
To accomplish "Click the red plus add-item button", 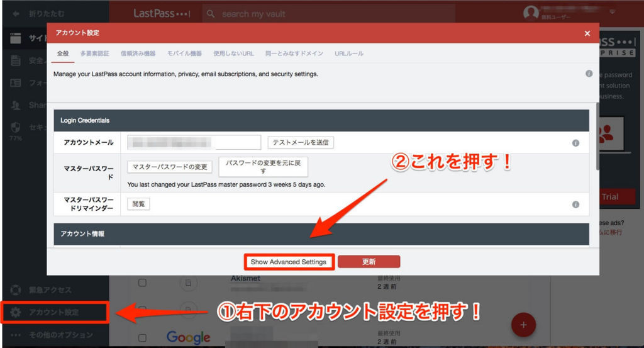I will coord(523,325).
